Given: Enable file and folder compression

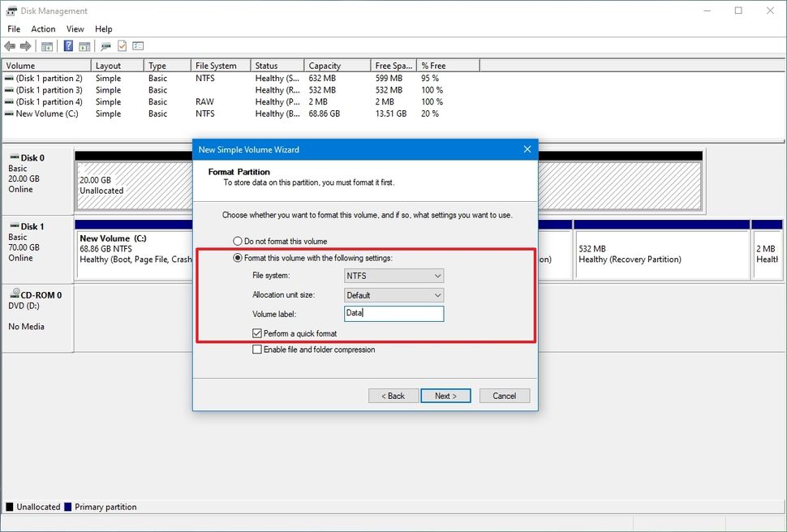Looking at the screenshot, I should (x=256, y=350).
